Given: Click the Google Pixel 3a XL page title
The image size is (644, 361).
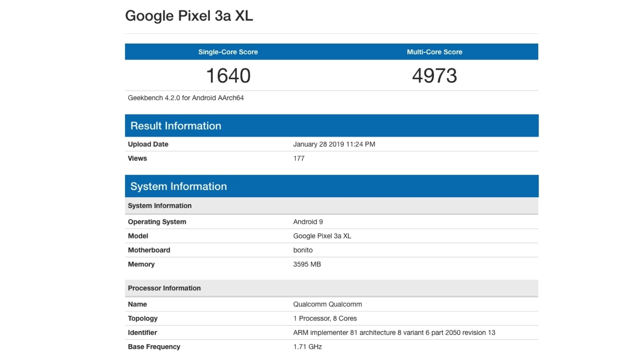Looking at the screenshot, I should pyautogui.click(x=189, y=16).
